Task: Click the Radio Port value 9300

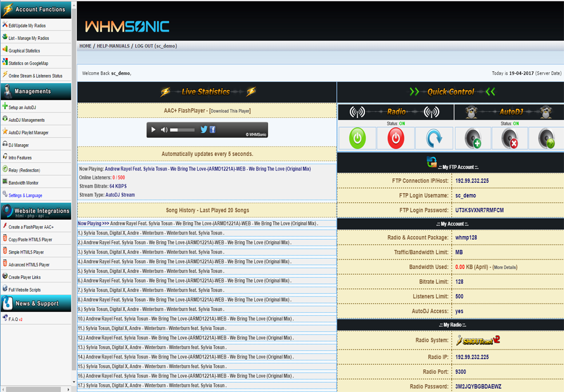Action: pos(460,372)
